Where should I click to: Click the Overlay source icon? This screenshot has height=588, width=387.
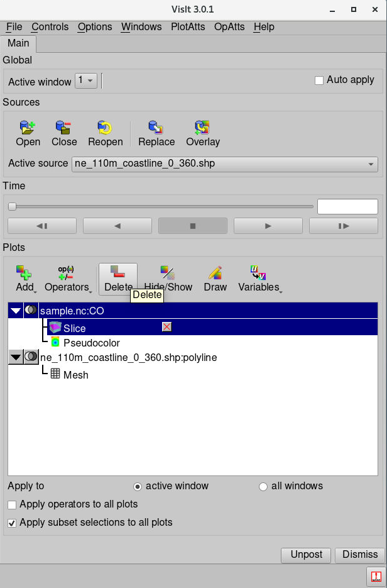pyautogui.click(x=202, y=128)
